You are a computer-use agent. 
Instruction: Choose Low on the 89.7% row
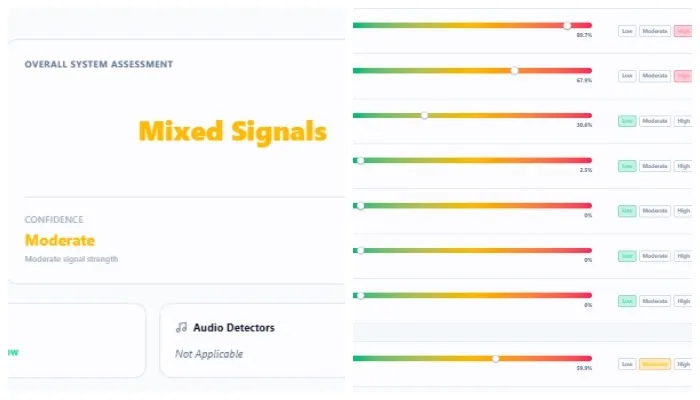coord(628,31)
